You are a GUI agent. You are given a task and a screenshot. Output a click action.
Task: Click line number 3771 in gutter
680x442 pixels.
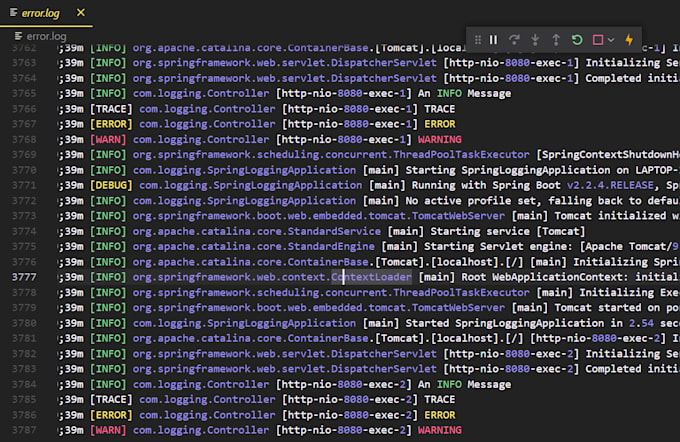(x=24, y=185)
